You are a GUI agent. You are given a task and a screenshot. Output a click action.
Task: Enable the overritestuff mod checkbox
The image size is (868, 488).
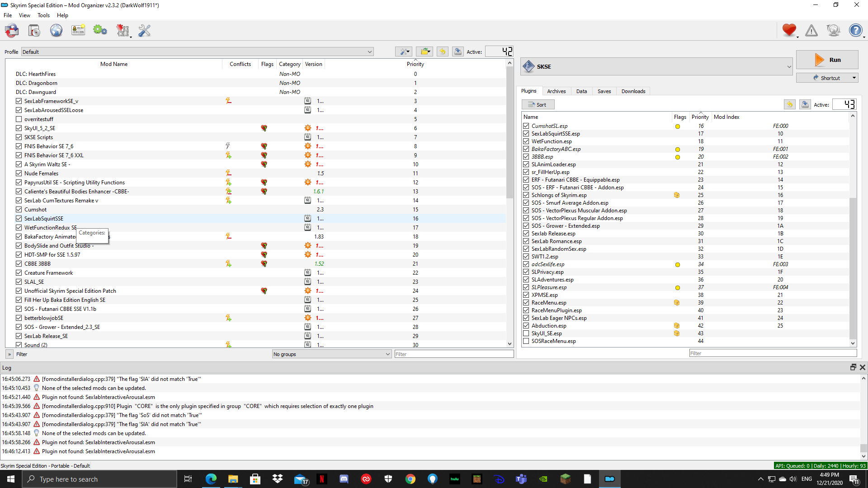[19, 119]
